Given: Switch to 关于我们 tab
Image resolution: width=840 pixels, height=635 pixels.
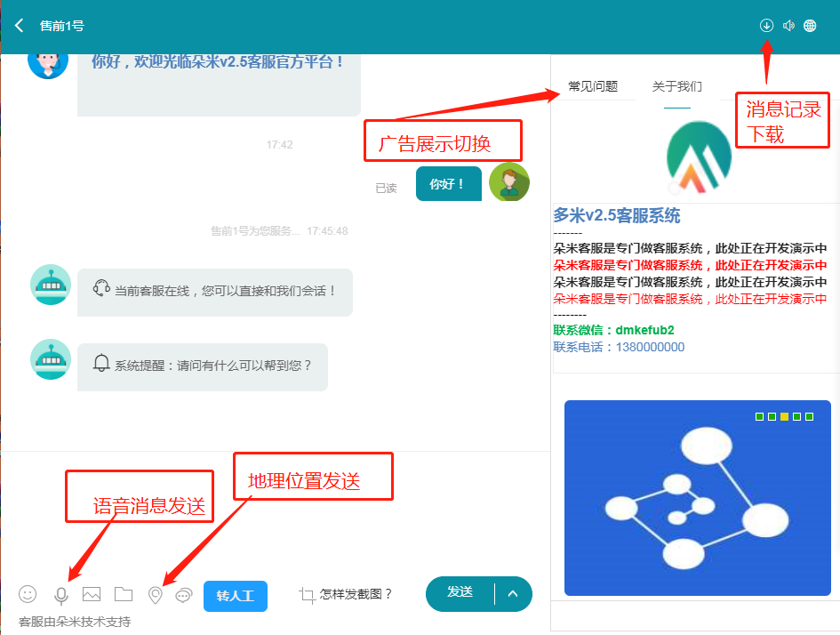Looking at the screenshot, I should [677, 86].
